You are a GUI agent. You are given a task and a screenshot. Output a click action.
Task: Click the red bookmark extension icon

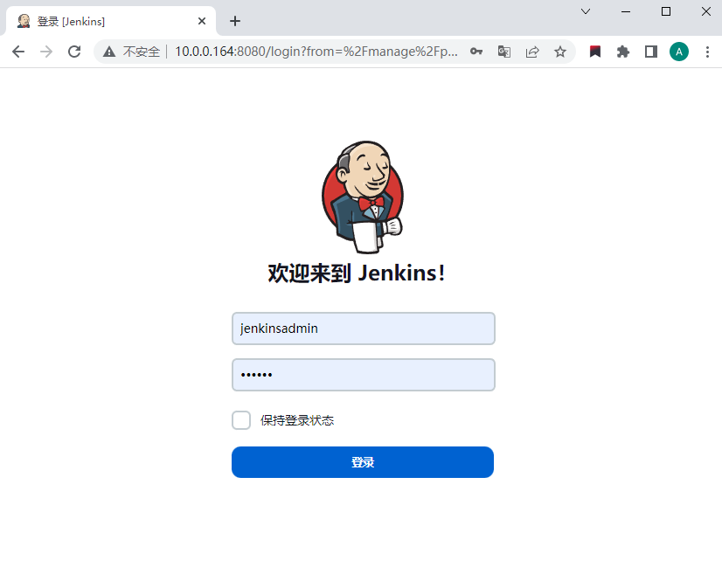tap(595, 52)
